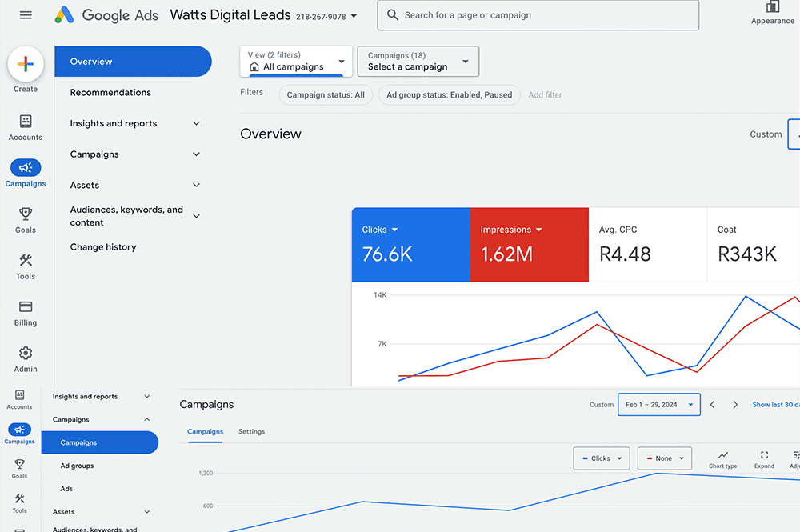The width and height of the screenshot is (800, 532).
Task: Click the Impressions 1.62M red scorecard
Action: click(x=530, y=245)
